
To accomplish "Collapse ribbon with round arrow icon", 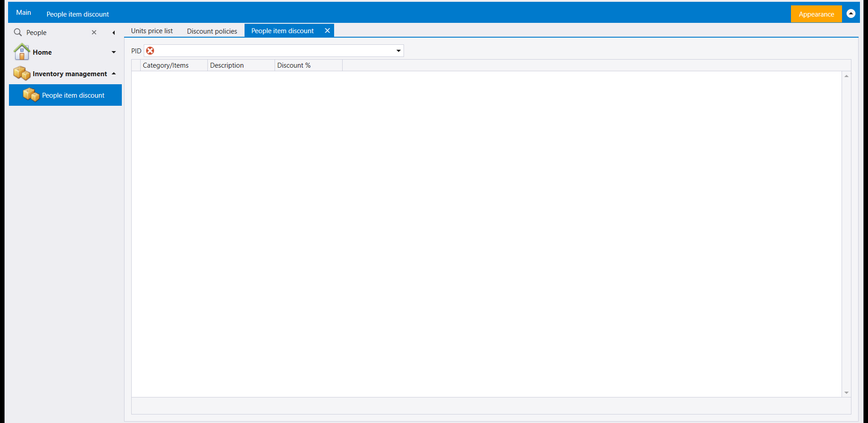I will pos(851,13).
